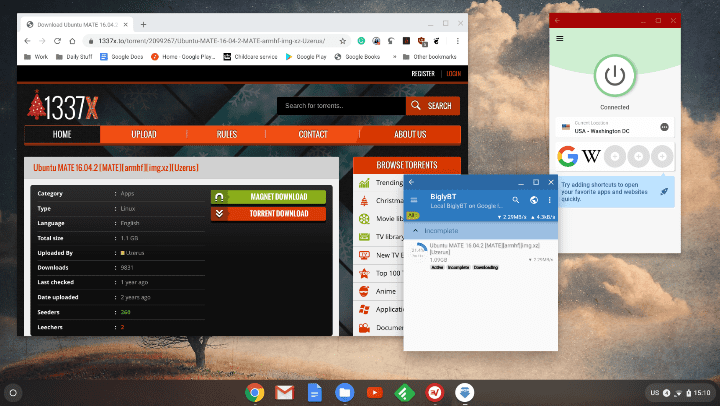Image resolution: width=720 pixels, height=406 pixels.
Task: Open the Wikipedia shortcut in VPN app
Action: coord(592,157)
